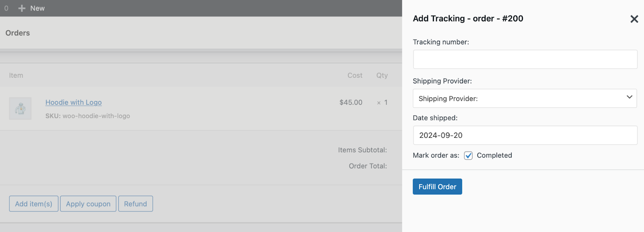The image size is (644, 232).
Task: Select the shipped date 2024-09-20
Action: tap(524, 135)
